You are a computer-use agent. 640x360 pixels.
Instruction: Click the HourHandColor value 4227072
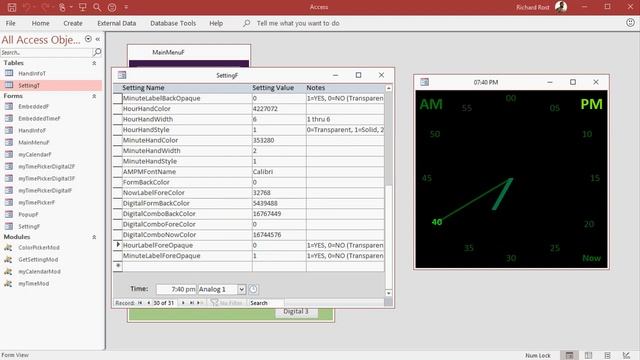279,109
